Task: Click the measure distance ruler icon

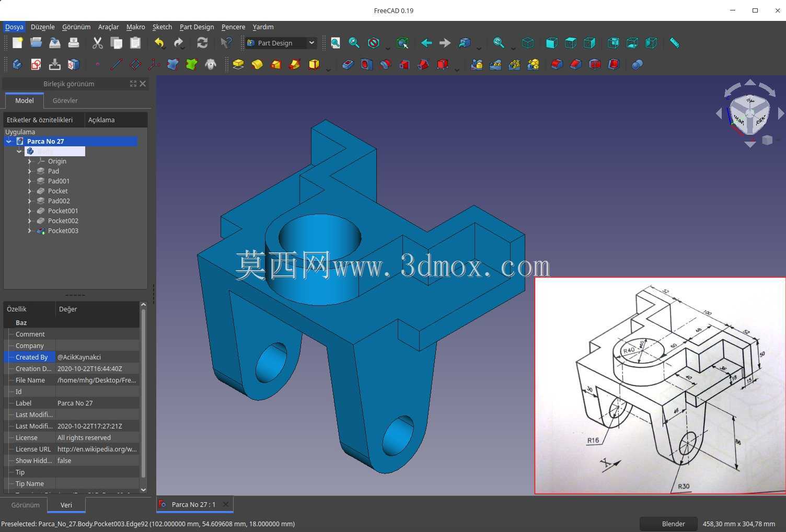Action: (x=675, y=43)
